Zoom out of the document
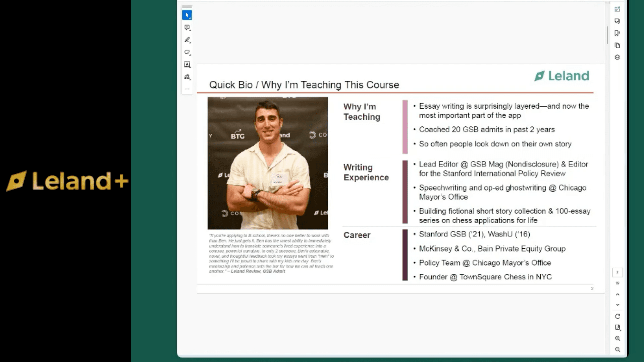644x362 pixels. tap(618, 350)
